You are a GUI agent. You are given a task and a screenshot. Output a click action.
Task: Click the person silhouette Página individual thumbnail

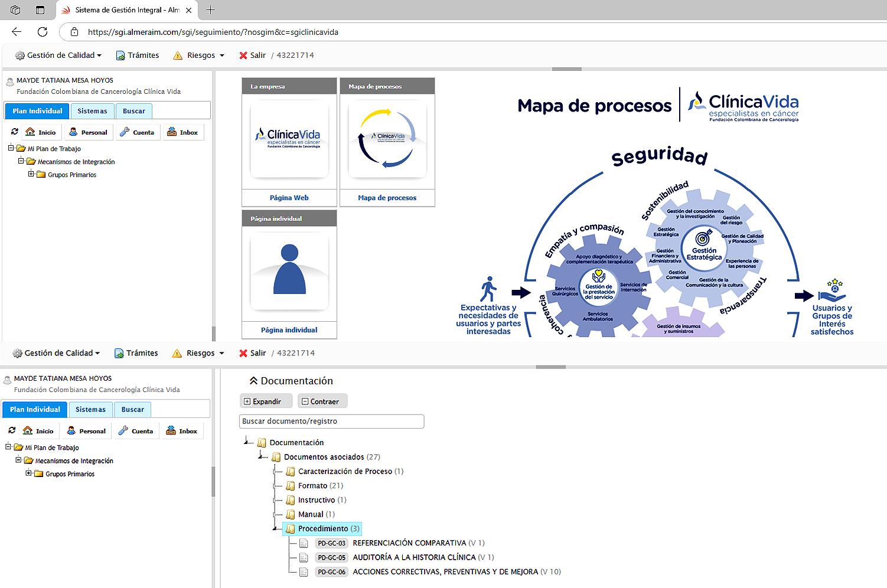pos(289,272)
